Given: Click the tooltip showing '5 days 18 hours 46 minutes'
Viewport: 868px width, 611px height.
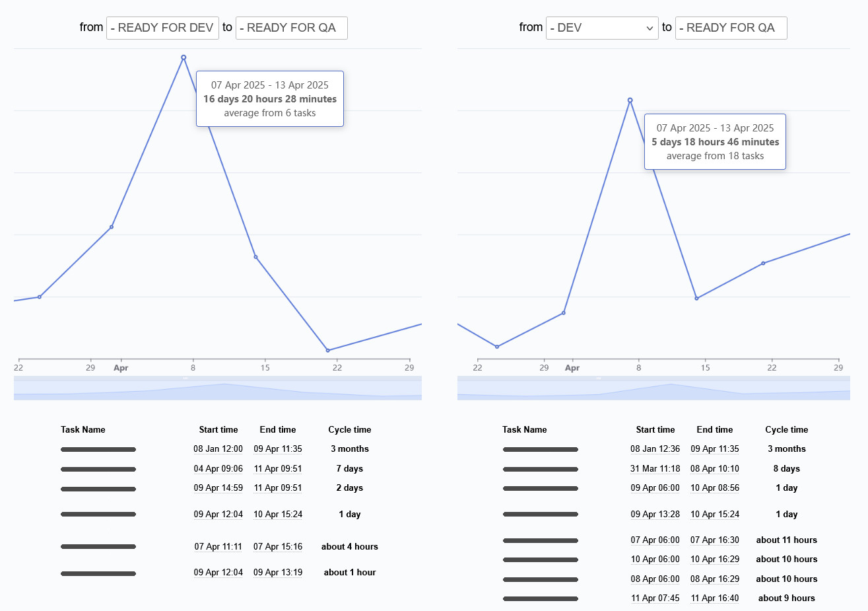Looking at the screenshot, I should point(715,141).
